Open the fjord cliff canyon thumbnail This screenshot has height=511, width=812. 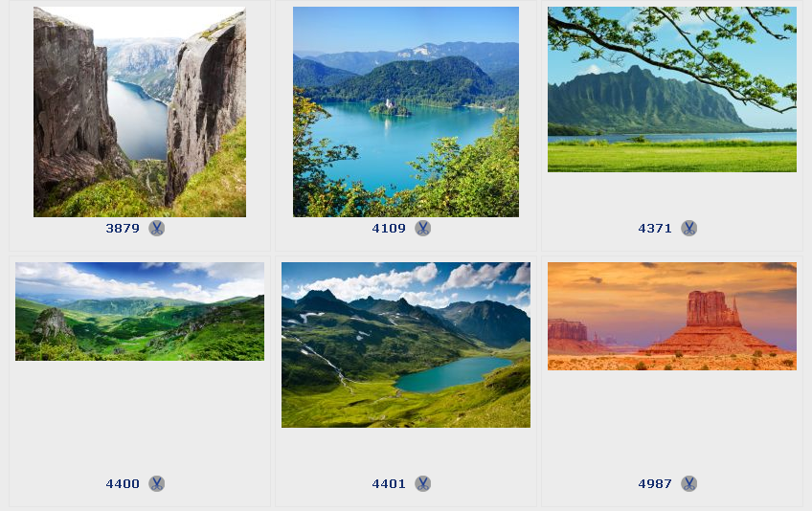(140, 112)
